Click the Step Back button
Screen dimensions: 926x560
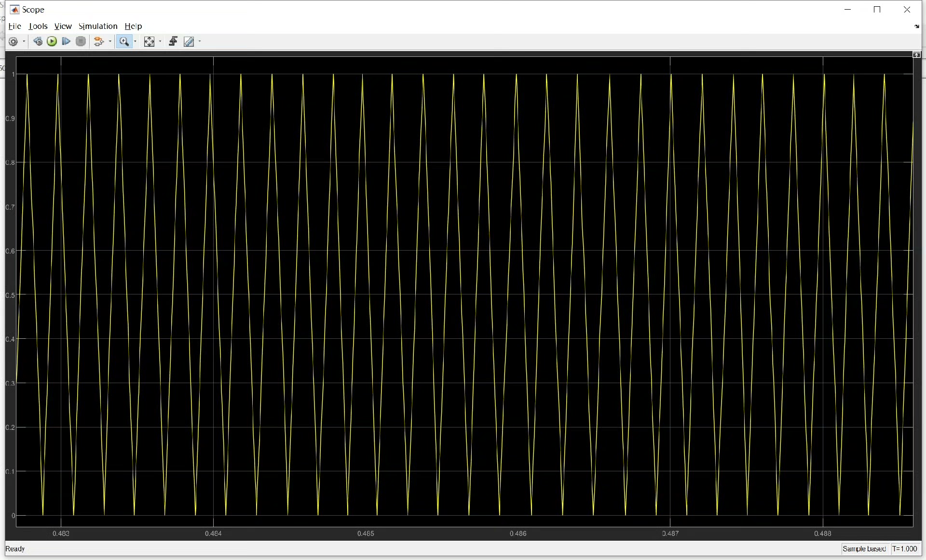coord(38,42)
